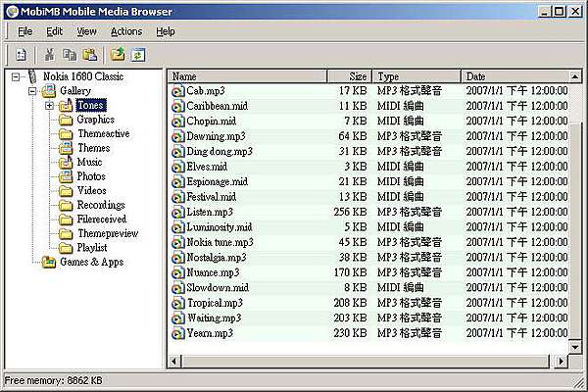Screen dimensions: 588x392
Task: Click the Free memory status bar text
Action: pos(53,381)
